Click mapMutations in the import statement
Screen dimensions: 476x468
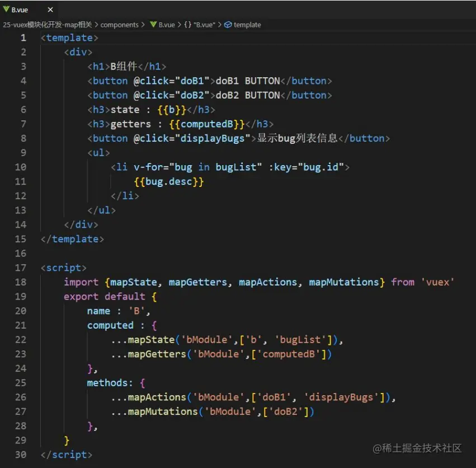click(x=344, y=282)
